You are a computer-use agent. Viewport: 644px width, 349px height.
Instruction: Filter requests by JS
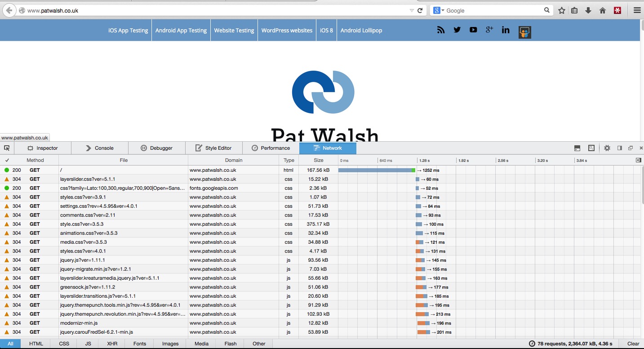[x=88, y=344]
